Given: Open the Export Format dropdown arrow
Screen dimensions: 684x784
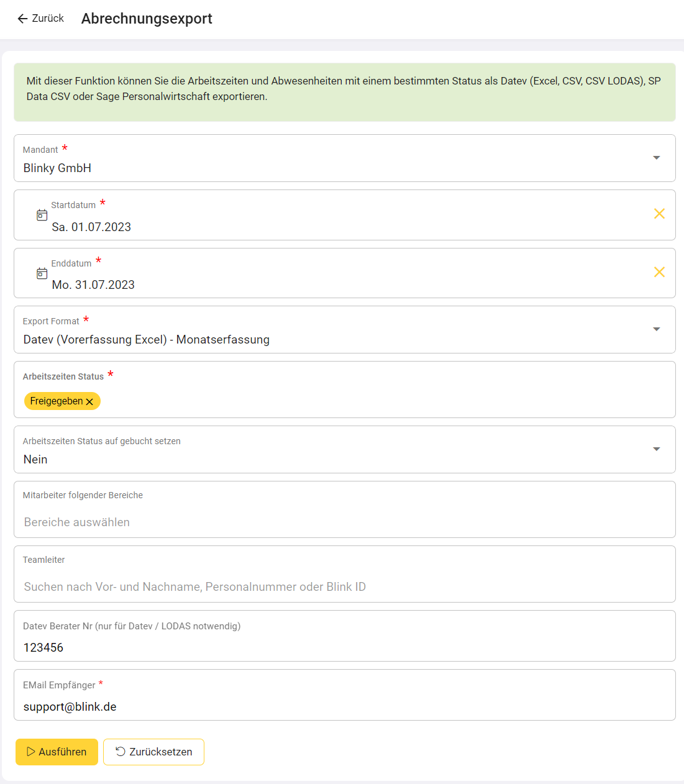Looking at the screenshot, I should coord(656,329).
